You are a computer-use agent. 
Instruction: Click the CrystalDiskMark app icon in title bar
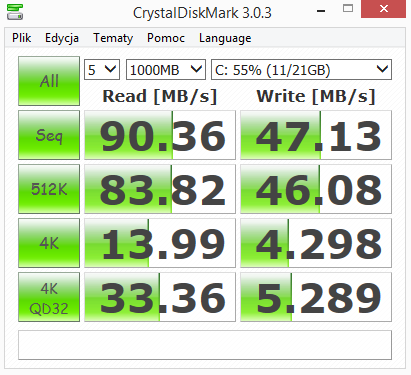(x=15, y=12)
